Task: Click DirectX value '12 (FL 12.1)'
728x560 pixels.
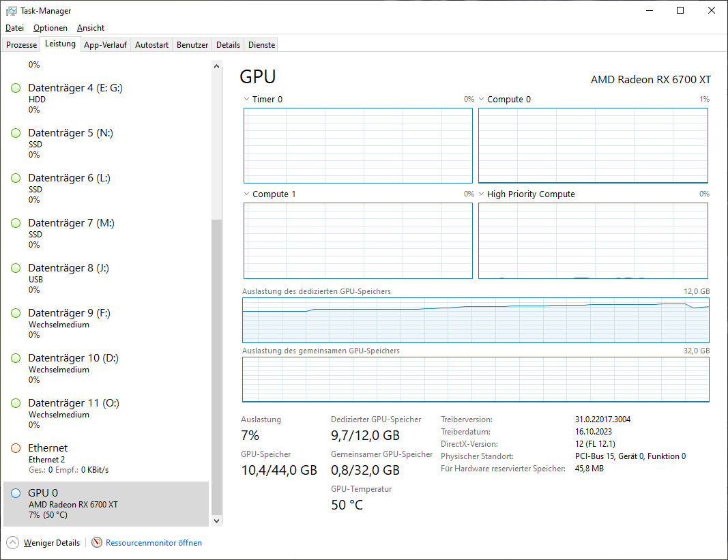Action: pyautogui.click(x=595, y=444)
